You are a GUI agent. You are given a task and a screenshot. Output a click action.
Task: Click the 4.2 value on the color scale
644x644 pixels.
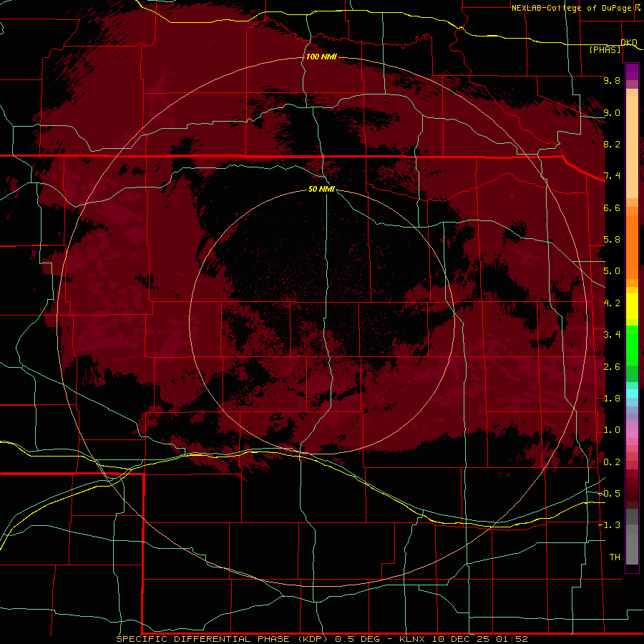pos(612,303)
